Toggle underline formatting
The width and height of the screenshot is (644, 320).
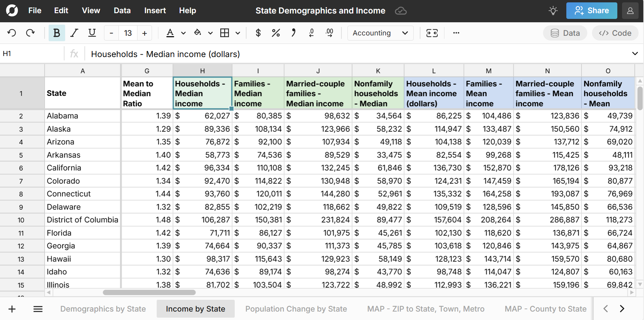point(92,33)
